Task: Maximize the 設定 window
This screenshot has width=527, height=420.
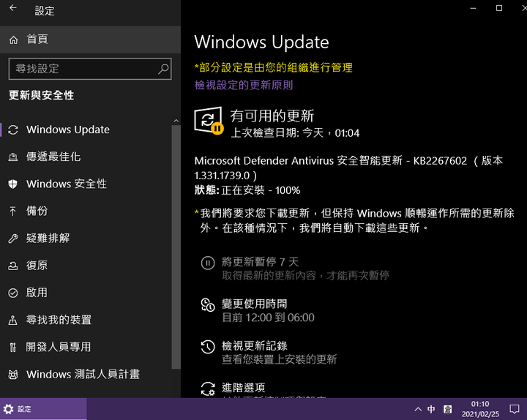Action: coord(499,8)
